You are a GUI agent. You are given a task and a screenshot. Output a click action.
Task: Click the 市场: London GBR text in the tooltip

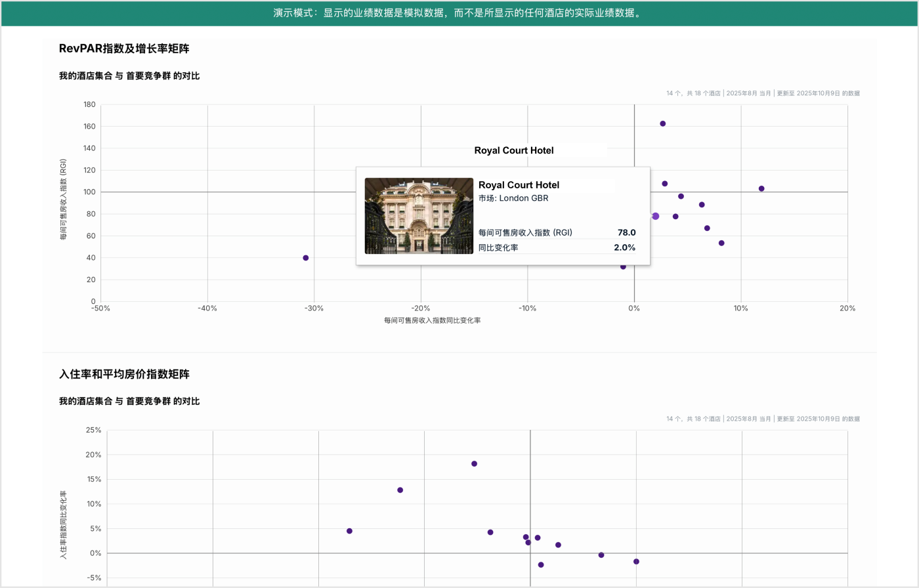coord(513,198)
